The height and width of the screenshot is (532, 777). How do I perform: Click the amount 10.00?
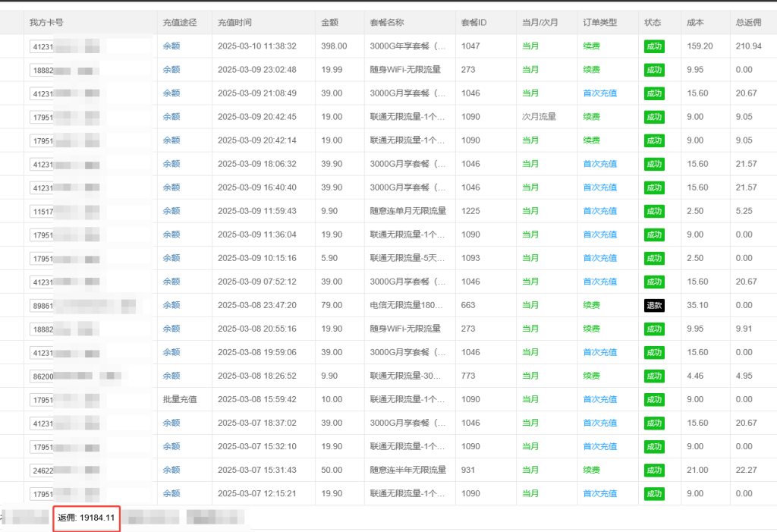[332, 400]
